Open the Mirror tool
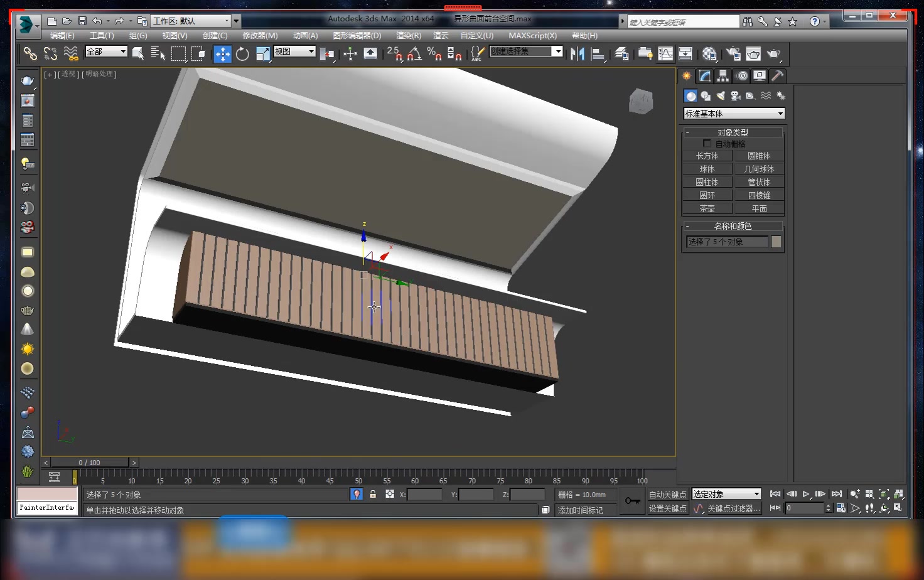This screenshot has width=924, height=580. coord(576,54)
